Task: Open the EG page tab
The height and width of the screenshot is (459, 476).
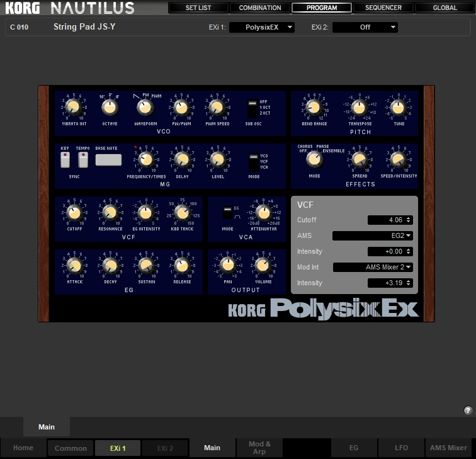Action: [354, 448]
